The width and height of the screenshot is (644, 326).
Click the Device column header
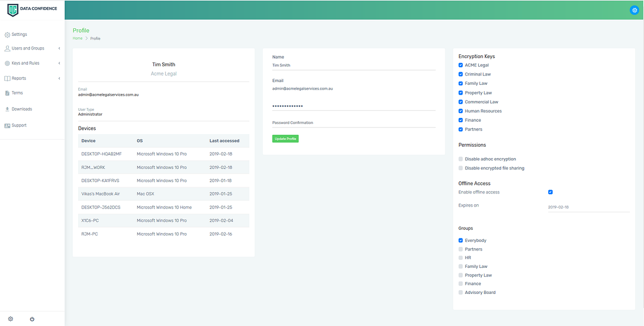pyautogui.click(x=88, y=141)
